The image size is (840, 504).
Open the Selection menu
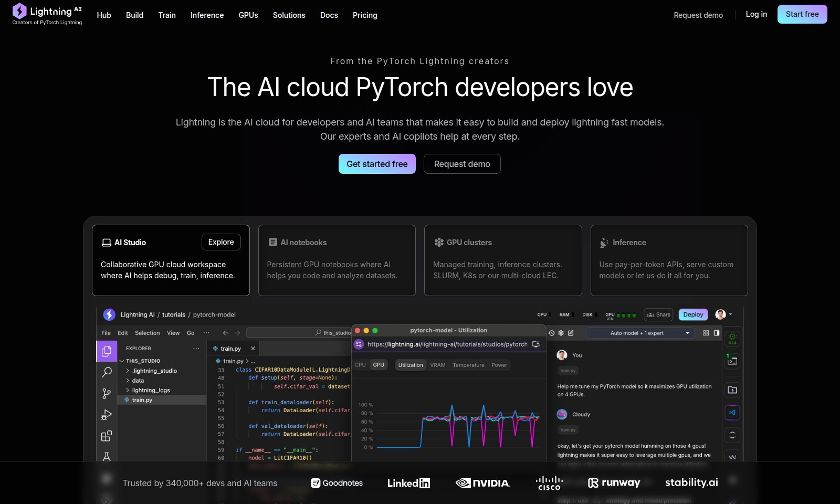pos(148,333)
